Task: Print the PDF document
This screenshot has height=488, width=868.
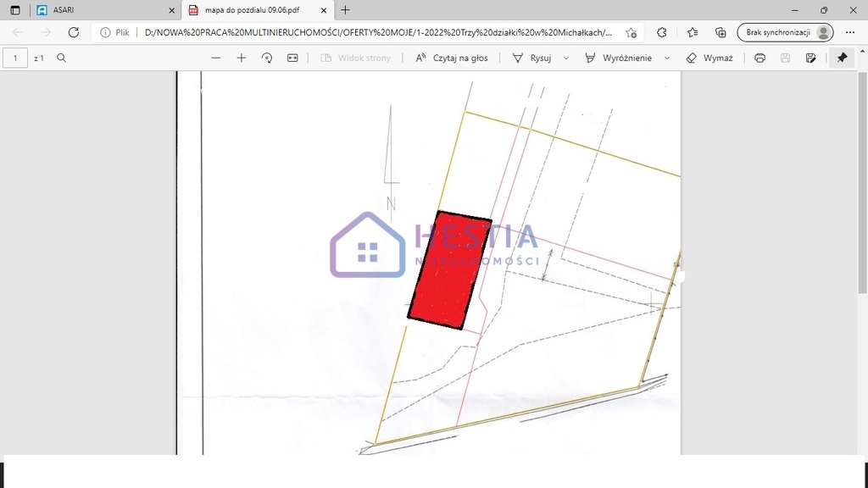Action: coord(759,58)
